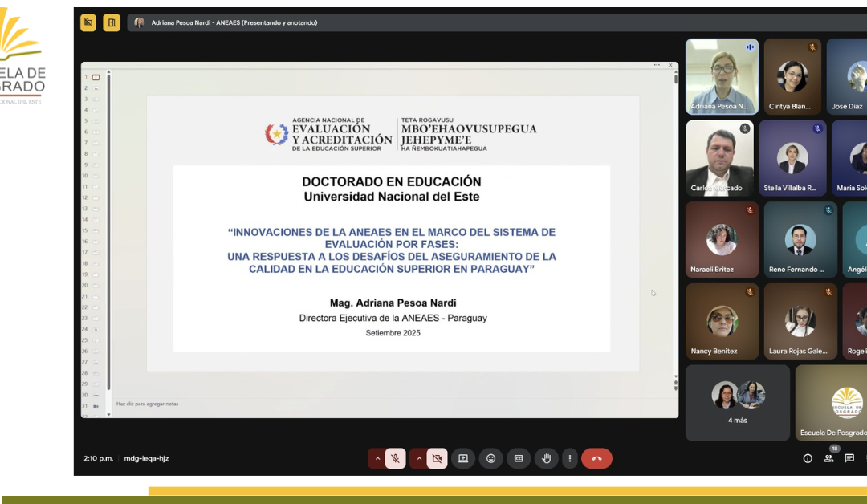Image resolution: width=867 pixels, height=504 pixels.
Task: Open the meeting details info icon
Action: [808, 458]
